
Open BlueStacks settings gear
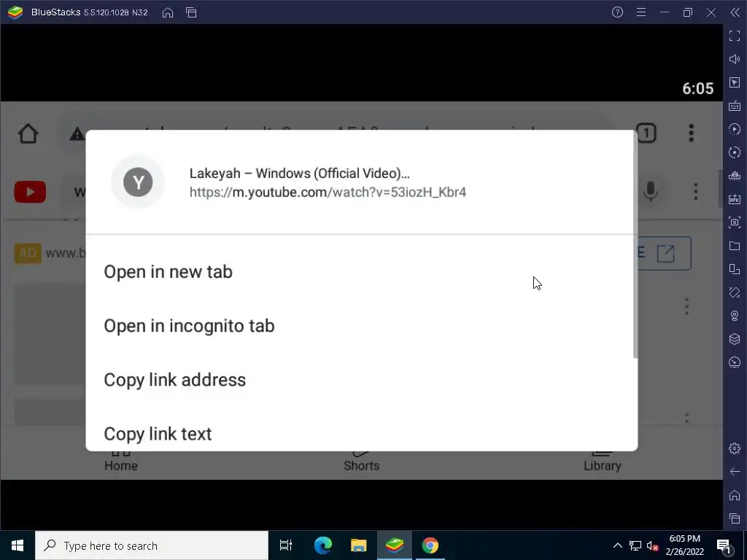(x=735, y=448)
